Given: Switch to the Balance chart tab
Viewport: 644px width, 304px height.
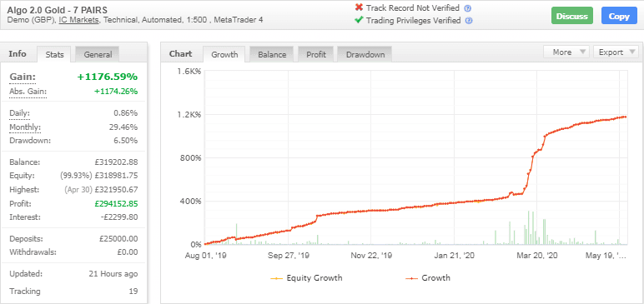Looking at the screenshot, I should (272, 54).
